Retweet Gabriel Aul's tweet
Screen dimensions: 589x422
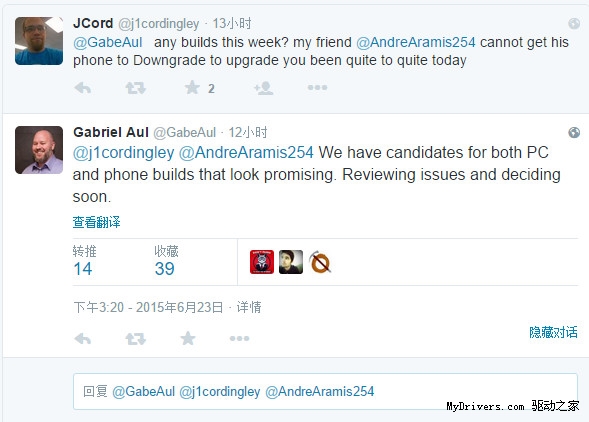point(135,339)
